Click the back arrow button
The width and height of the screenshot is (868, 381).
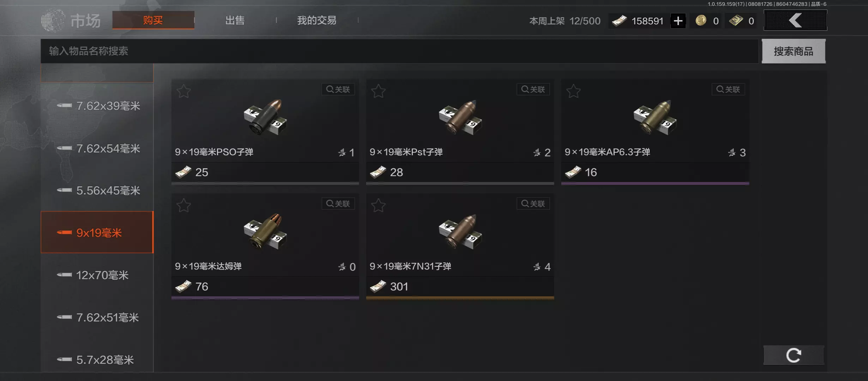(x=795, y=20)
